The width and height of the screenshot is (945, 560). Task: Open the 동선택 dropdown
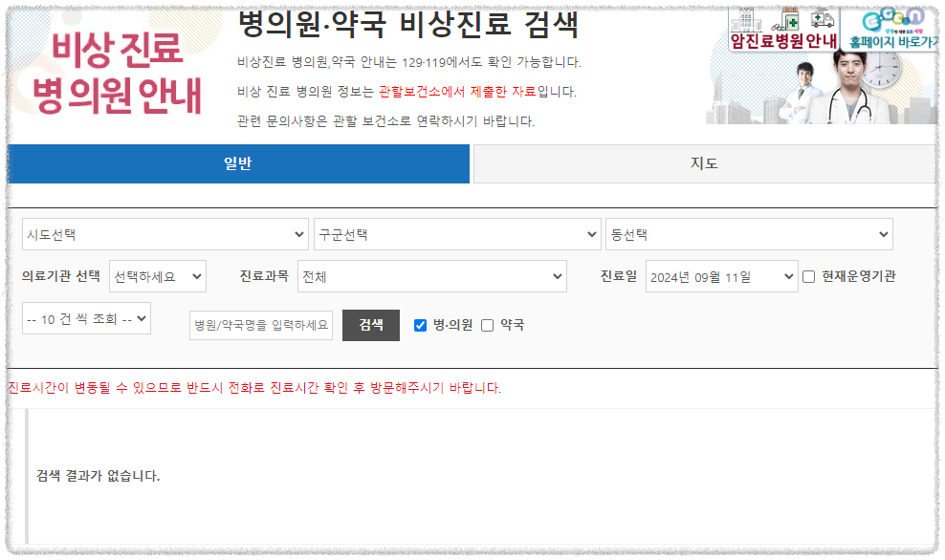coord(749,233)
